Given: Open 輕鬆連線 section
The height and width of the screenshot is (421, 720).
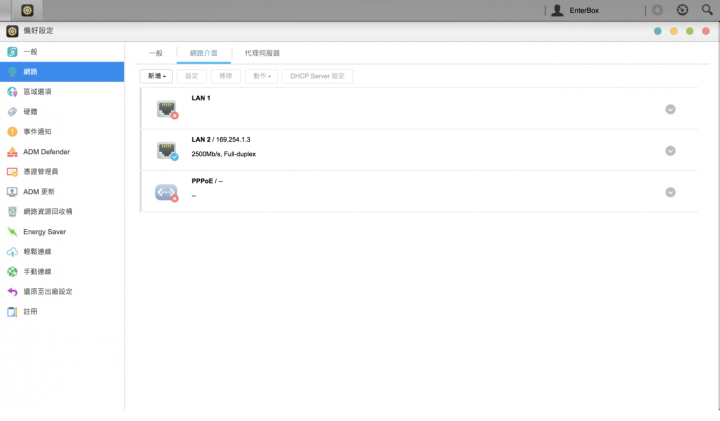Looking at the screenshot, I should click(x=62, y=252).
